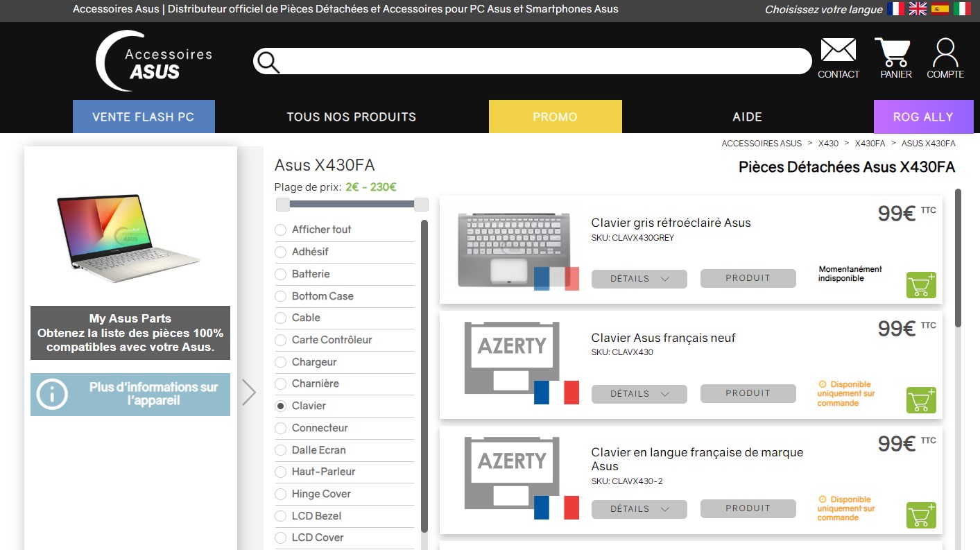Screen dimensions: 980x550
Task: Open Produit page for SKU CLAVX430 keyboard
Action: point(748,393)
